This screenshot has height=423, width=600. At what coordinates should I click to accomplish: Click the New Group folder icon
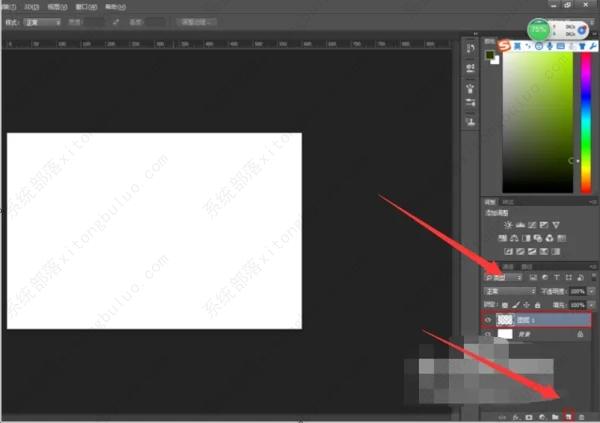pos(554,414)
